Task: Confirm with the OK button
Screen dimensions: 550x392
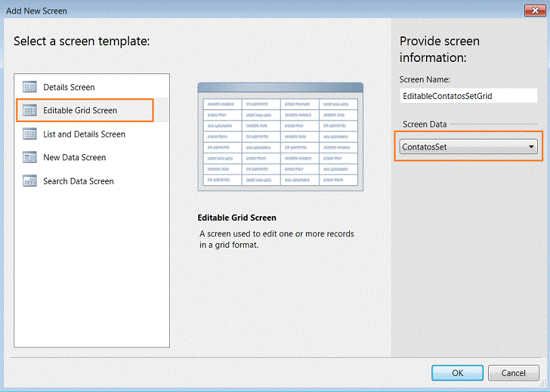Action: point(458,372)
